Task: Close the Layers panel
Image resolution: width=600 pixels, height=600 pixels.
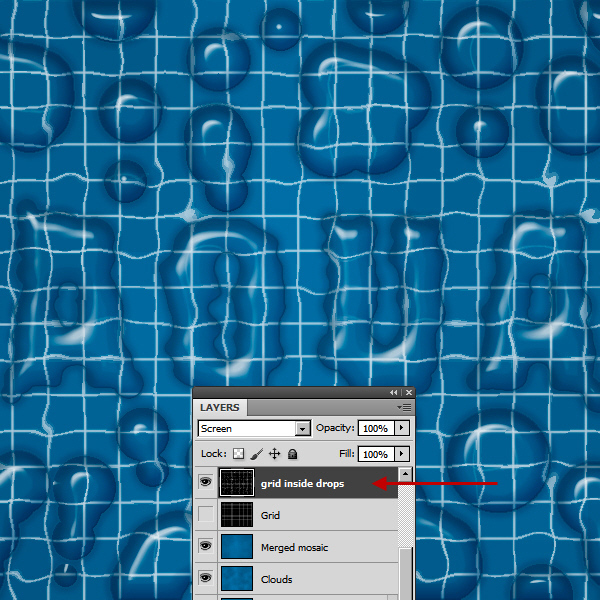Action: pyautogui.click(x=407, y=392)
